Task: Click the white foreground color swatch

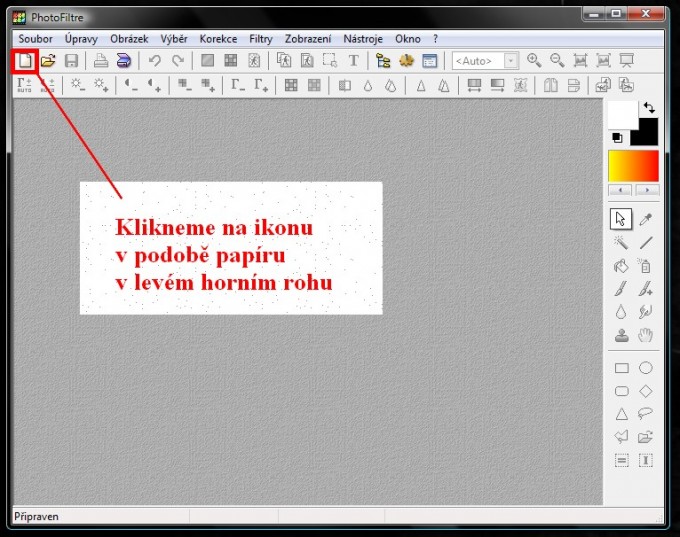Action: click(x=621, y=114)
